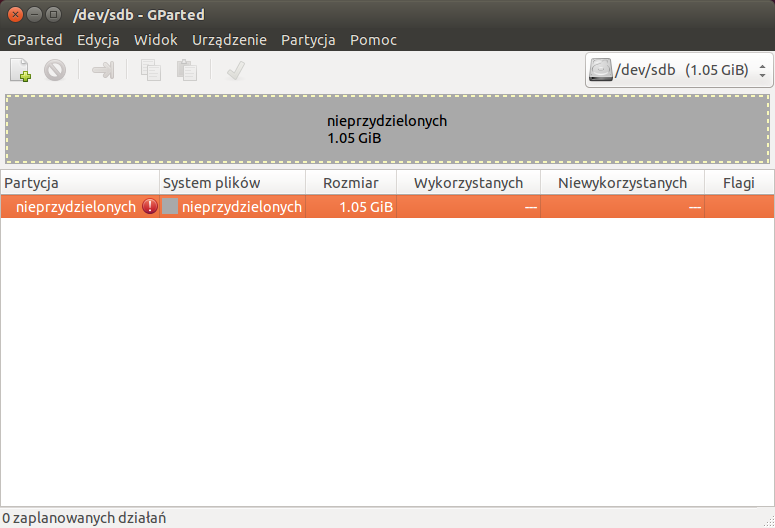Image resolution: width=775 pixels, height=528 pixels.
Task: Click the Resize/Move arrow toolbar icon
Action: click(103, 70)
